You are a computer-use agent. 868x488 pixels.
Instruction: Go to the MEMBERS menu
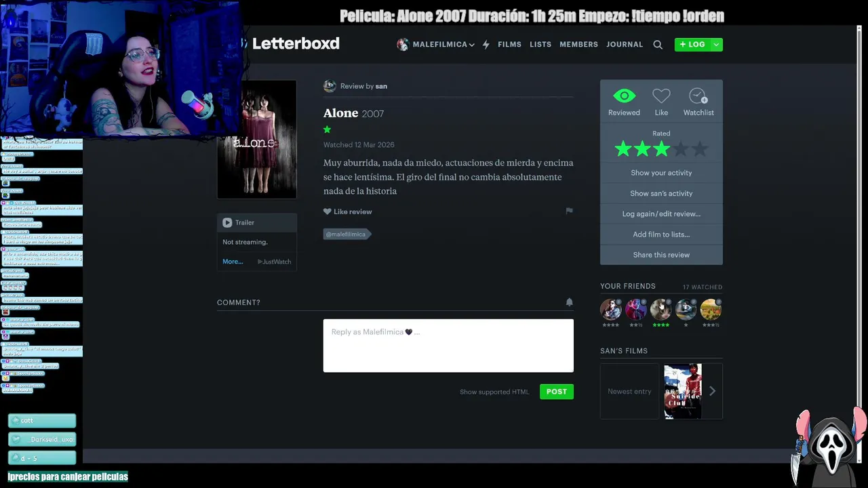(578, 45)
